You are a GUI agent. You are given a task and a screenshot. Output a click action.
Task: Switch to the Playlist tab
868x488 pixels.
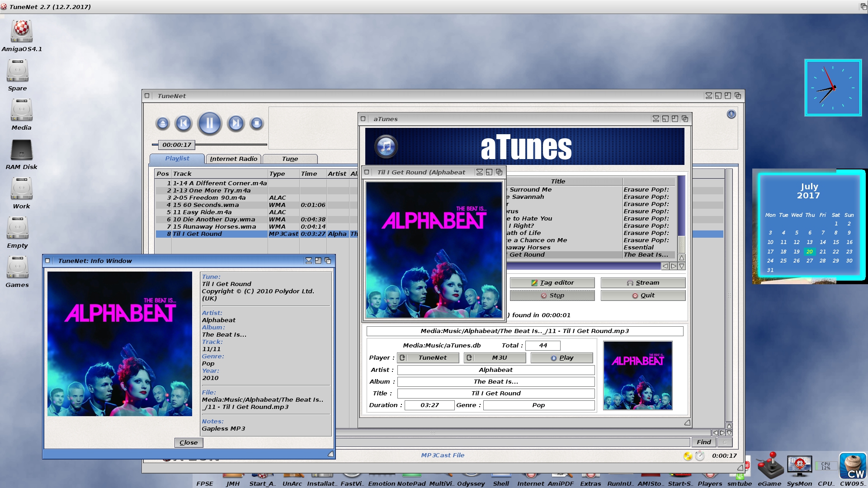coord(177,159)
